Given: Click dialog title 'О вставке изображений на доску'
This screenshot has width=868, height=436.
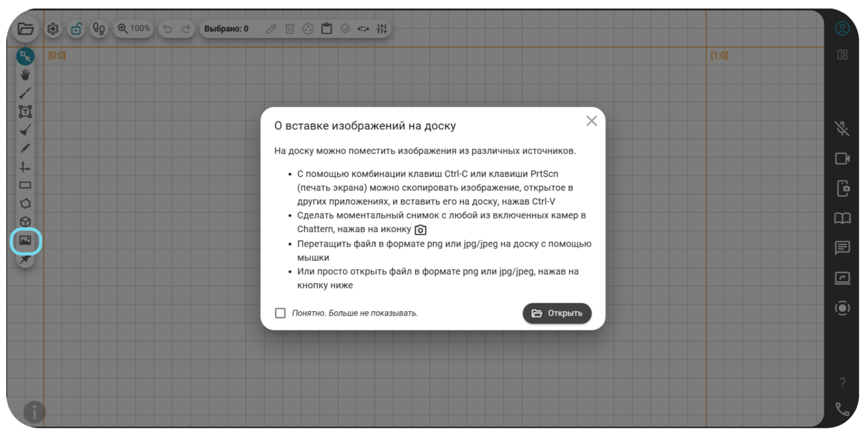Looking at the screenshot, I should pyautogui.click(x=365, y=126).
